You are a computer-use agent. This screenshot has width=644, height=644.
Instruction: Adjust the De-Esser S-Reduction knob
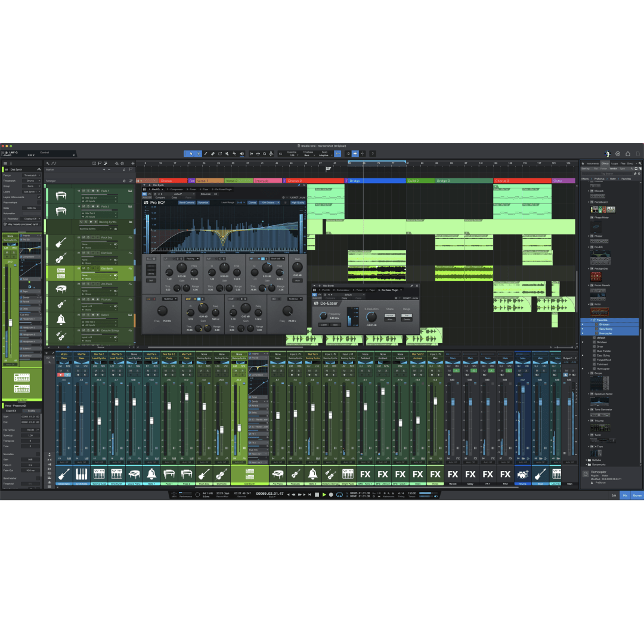click(371, 317)
